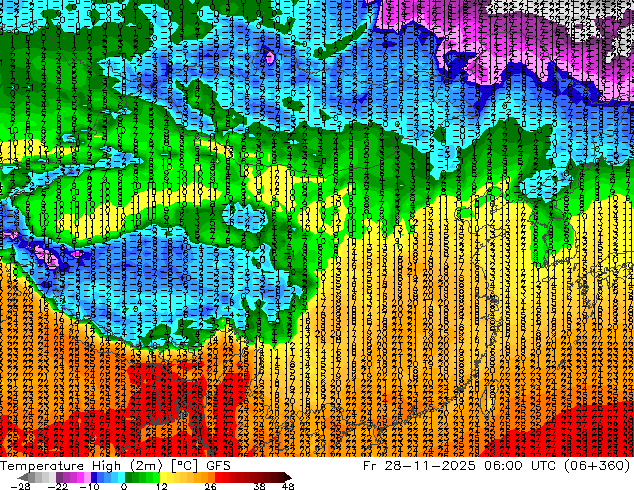Click the "-28" legend label
The height and width of the screenshot is (490, 634).
tap(20, 486)
